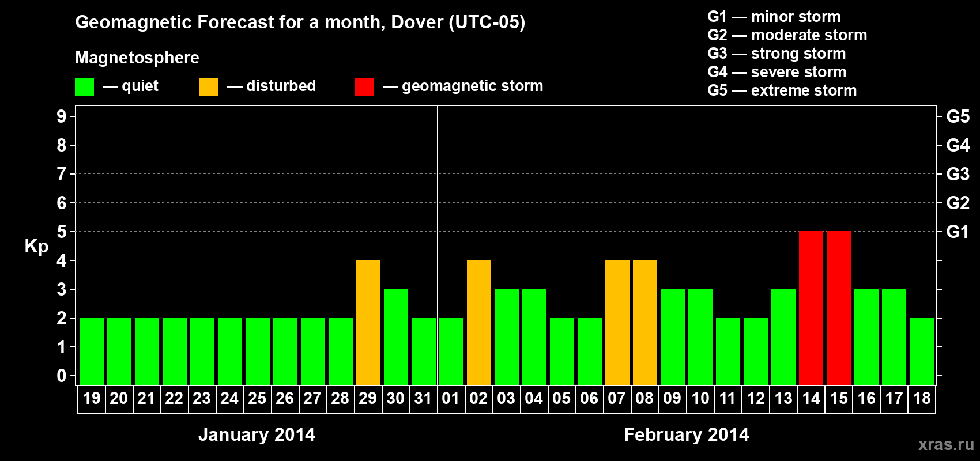Image resolution: width=980 pixels, height=461 pixels.
Task: Click the green bar for February 18
Action: pos(922,352)
